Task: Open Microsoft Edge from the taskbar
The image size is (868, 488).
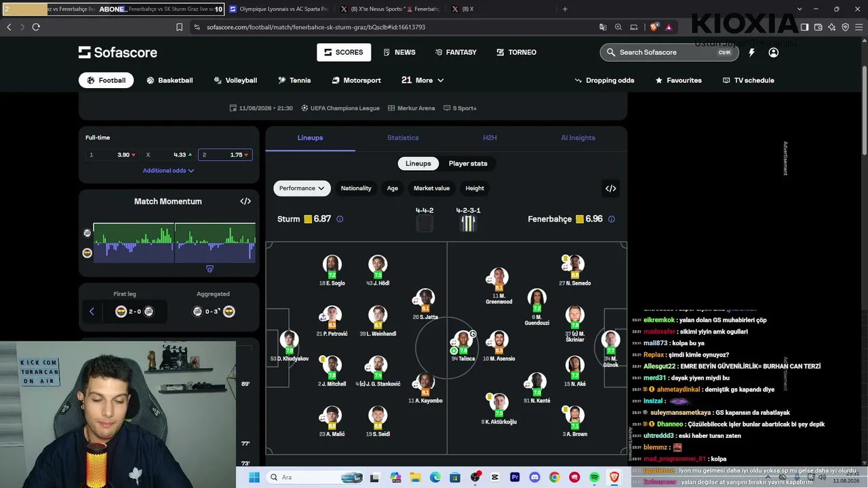Action: pyautogui.click(x=435, y=478)
